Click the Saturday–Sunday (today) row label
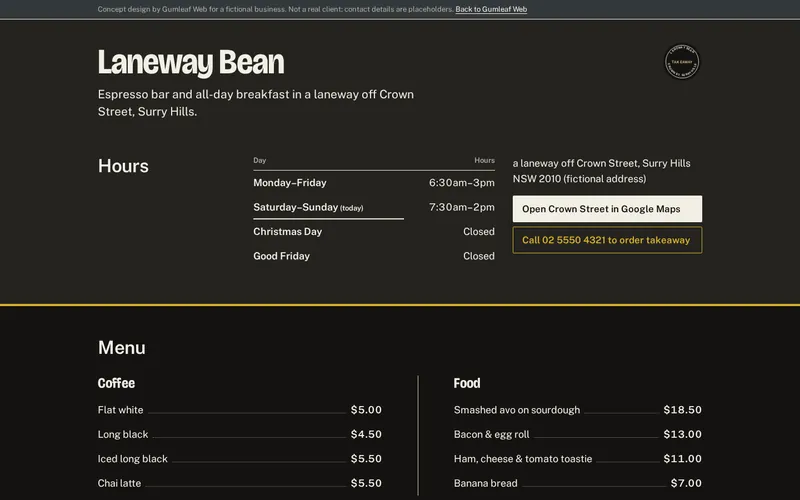 (x=308, y=207)
